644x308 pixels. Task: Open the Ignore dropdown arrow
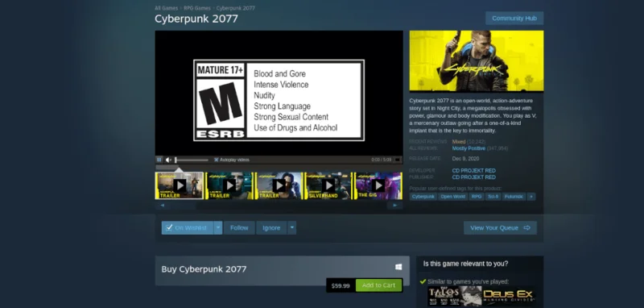[x=291, y=228]
